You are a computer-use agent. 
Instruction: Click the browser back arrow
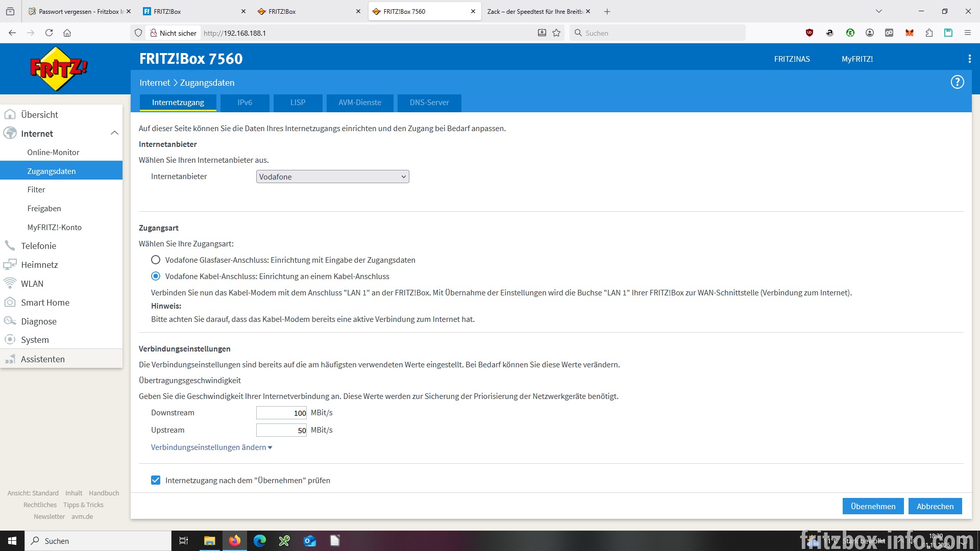tap(12, 33)
